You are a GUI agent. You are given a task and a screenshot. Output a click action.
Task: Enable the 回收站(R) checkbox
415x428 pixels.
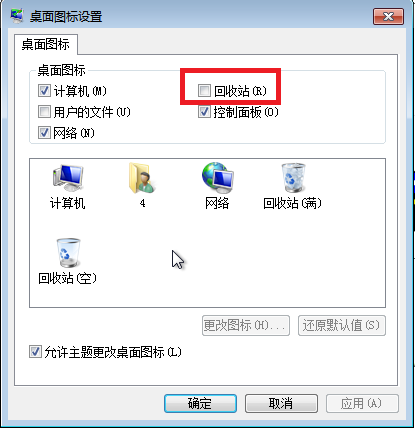tap(204, 91)
